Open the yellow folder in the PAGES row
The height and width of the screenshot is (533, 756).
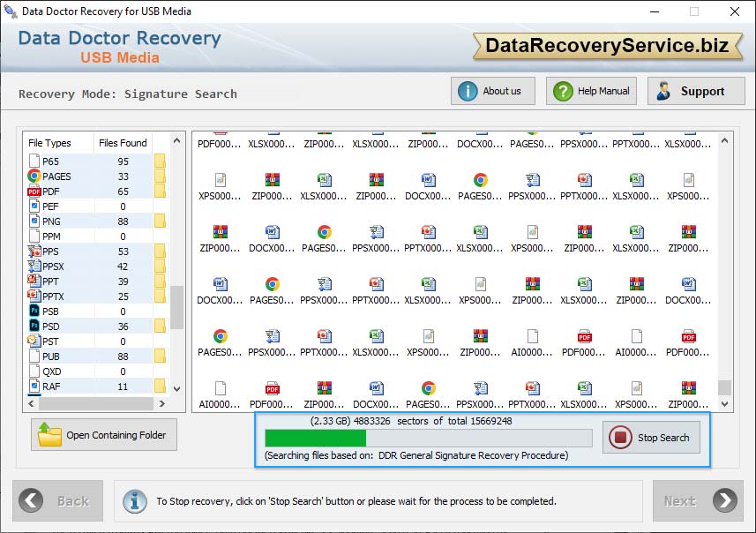(x=160, y=176)
